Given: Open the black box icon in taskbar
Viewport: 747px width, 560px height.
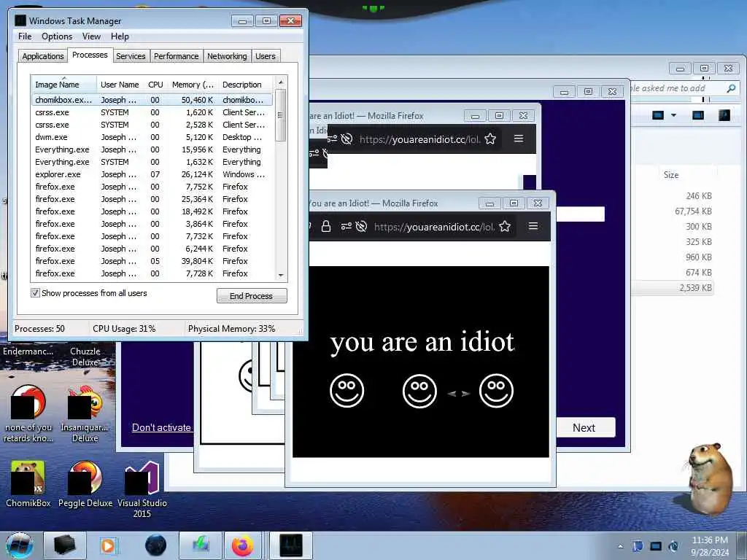Looking at the screenshot, I should tap(64, 545).
